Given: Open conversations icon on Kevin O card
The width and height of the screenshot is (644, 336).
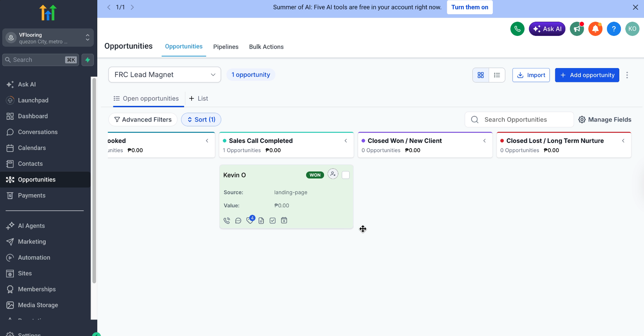Looking at the screenshot, I should pyautogui.click(x=238, y=221).
